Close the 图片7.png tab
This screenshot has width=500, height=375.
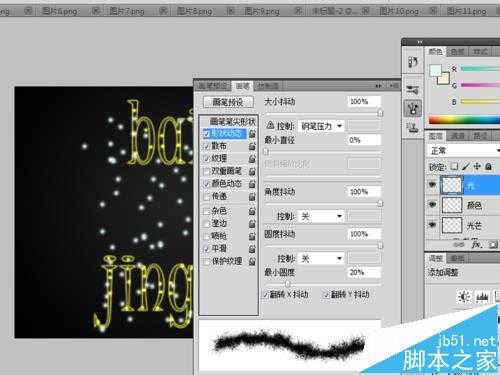[x=163, y=11]
